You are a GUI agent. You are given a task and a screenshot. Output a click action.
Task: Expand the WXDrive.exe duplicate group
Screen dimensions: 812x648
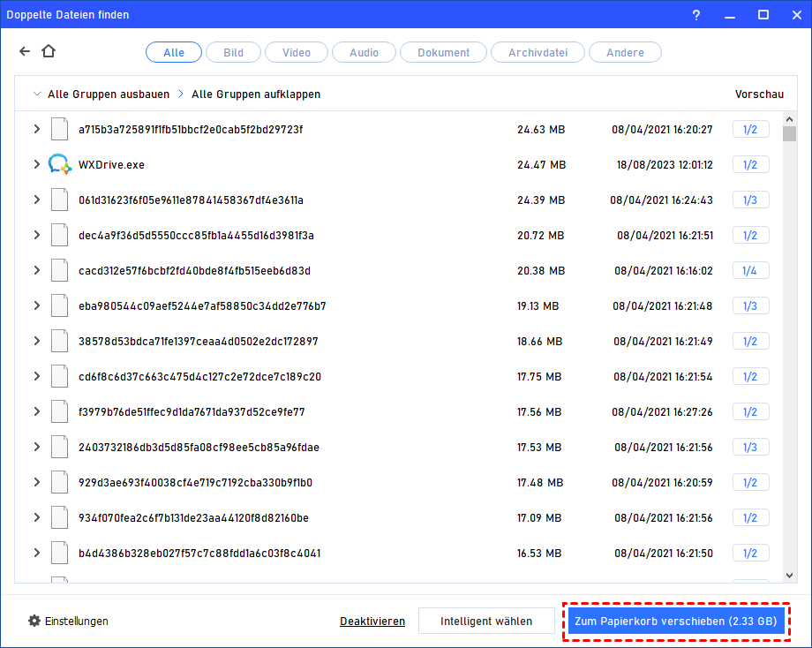coord(36,164)
